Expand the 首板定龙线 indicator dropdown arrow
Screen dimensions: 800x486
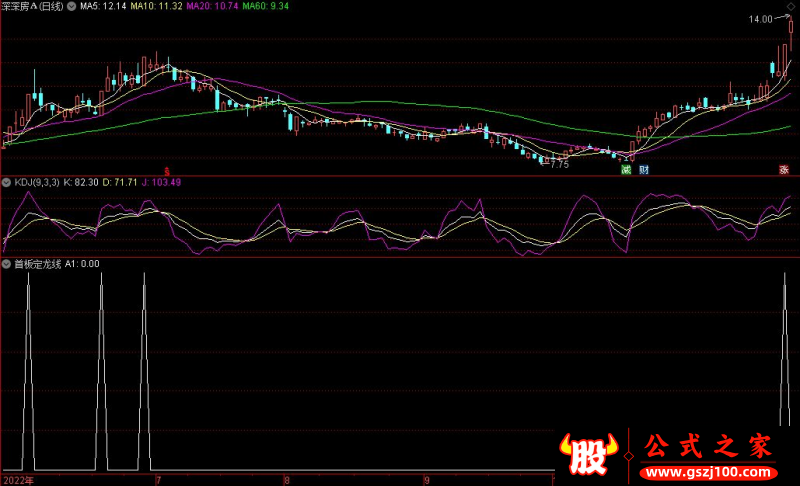pyautogui.click(x=6, y=265)
